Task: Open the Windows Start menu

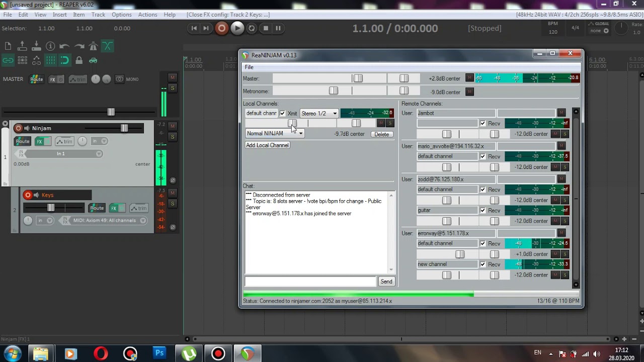Action: (12, 354)
